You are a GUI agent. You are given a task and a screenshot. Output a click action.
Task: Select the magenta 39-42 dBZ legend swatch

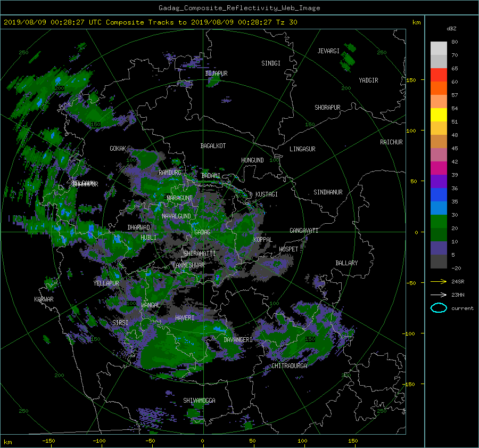pos(439,168)
